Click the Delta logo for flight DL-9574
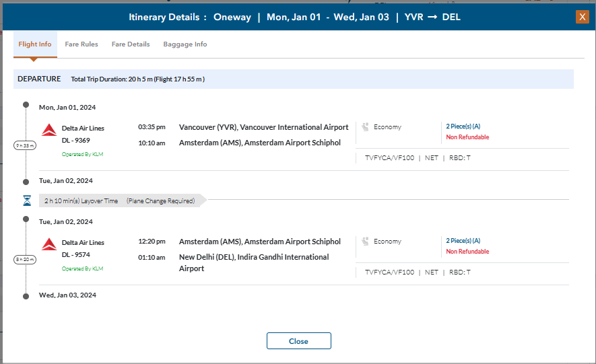The width and height of the screenshot is (596, 364). point(48,244)
